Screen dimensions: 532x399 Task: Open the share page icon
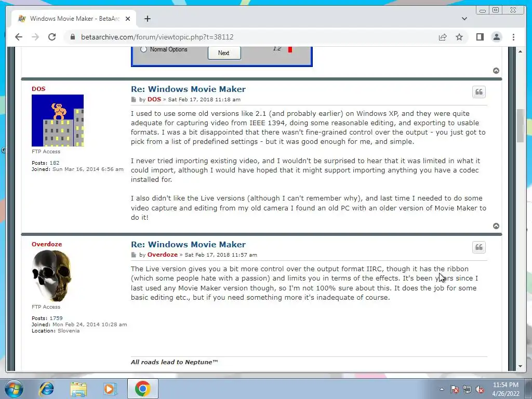(443, 37)
